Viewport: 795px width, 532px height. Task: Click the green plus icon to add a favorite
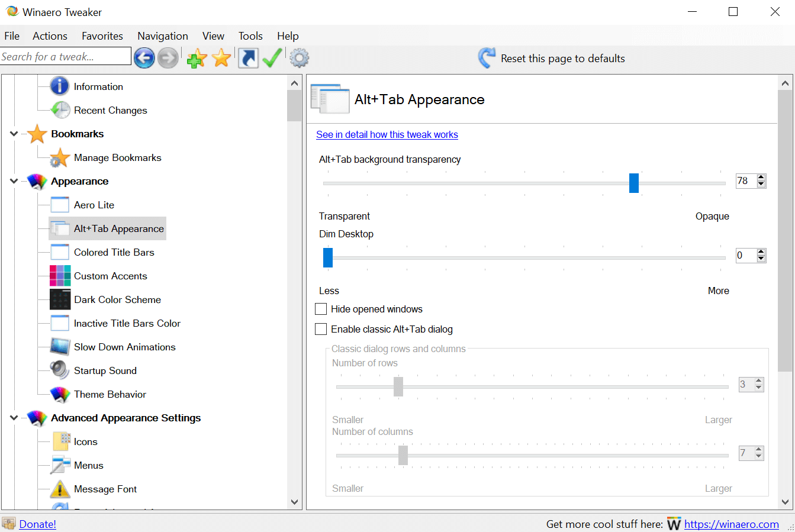(x=196, y=57)
